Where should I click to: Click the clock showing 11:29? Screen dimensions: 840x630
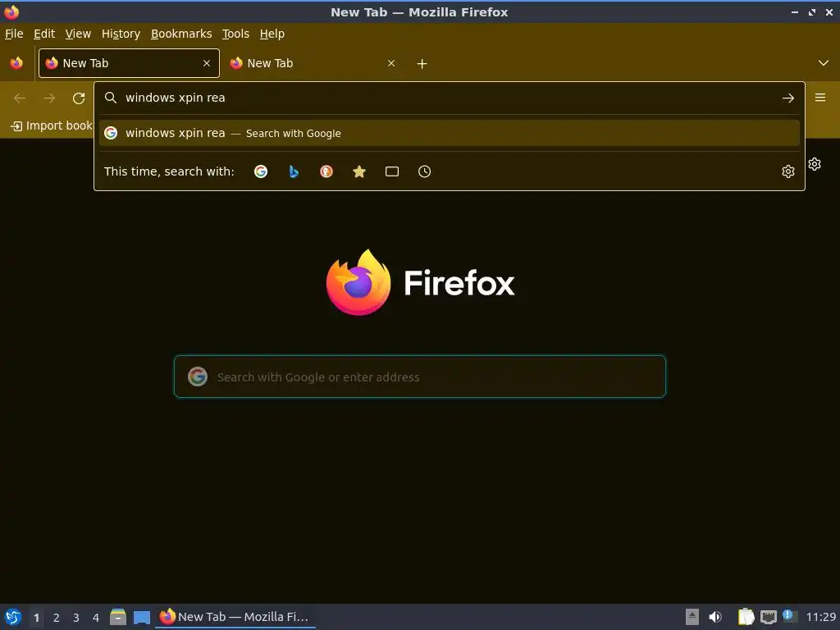coord(820,617)
